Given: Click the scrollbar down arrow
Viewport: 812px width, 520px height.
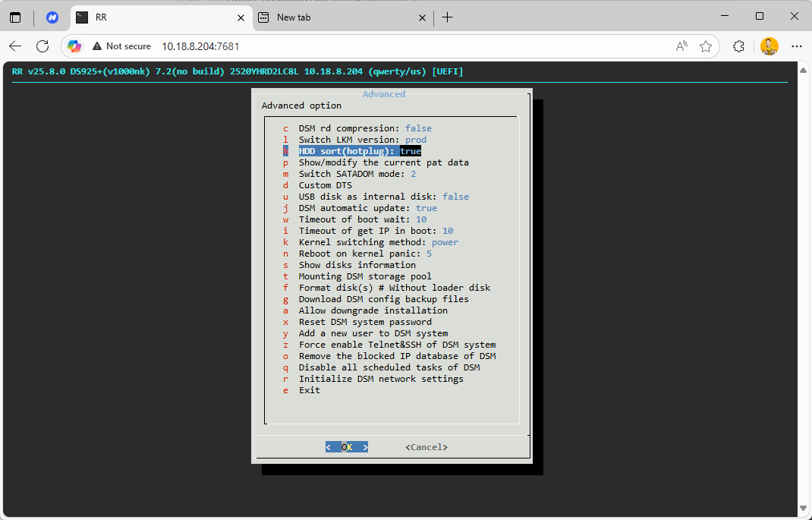Looking at the screenshot, I should pos(803,509).
